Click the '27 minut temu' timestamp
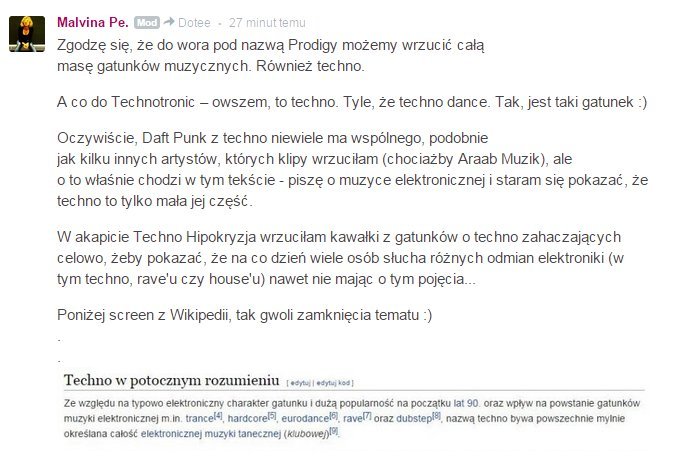 pyautogui.click(x=268, y=22)
